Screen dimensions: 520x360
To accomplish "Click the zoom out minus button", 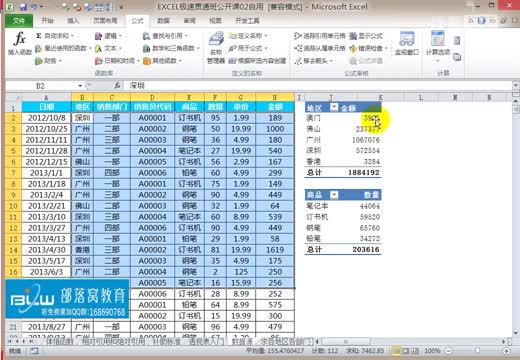I will 449,351.
